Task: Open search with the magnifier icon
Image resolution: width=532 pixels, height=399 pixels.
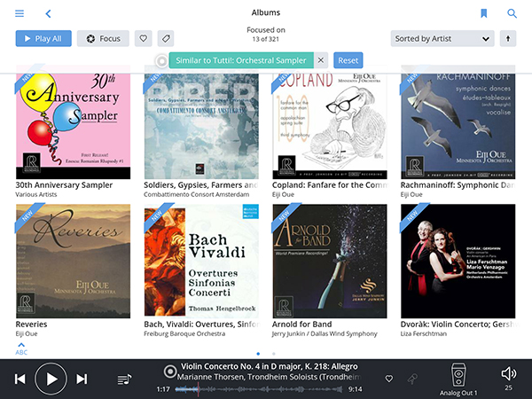Action: (512, 13)
